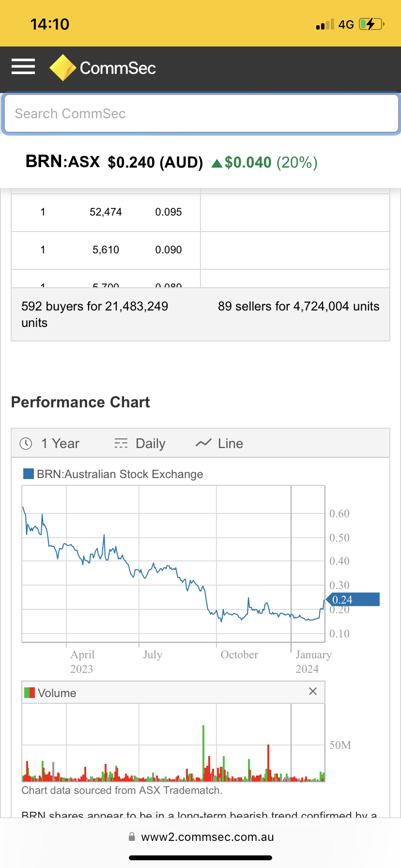Screen dimensions: 401x868
Task: Open the hamburger navigation menu
Action: [x=23, y=67]
